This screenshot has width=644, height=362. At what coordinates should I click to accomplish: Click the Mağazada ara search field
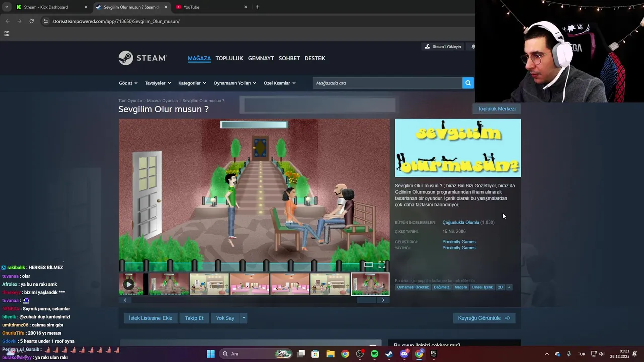[x=387, y=83]
